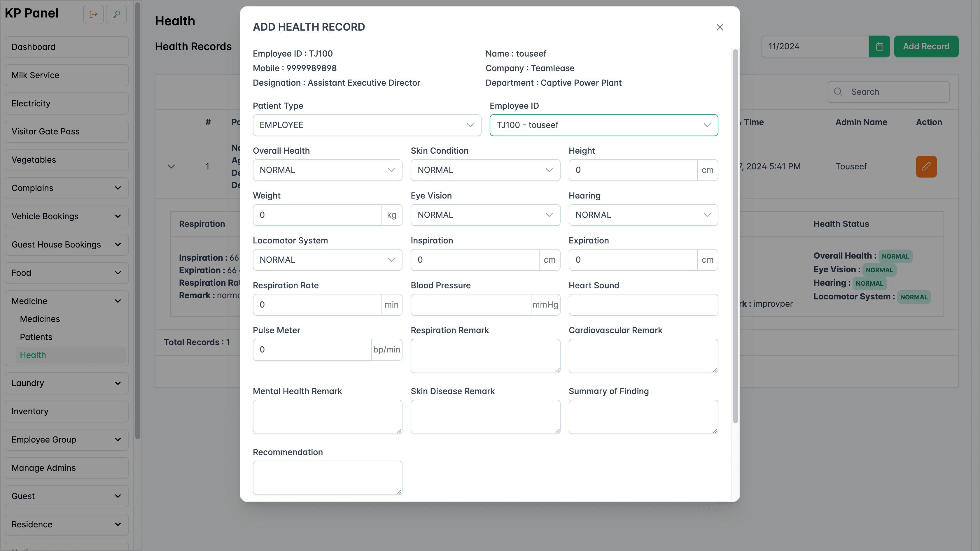Click the Skin Disease Remark textarea

[485, 417]
